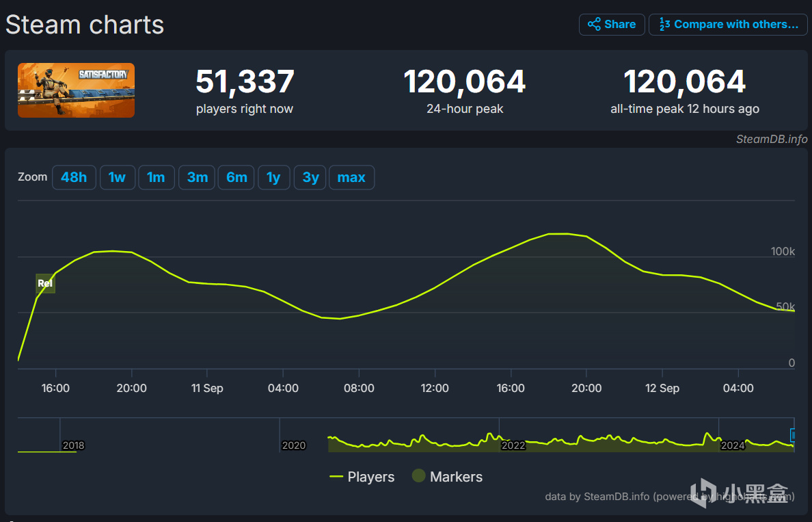This screenshot has height=522, width=812.
Task: Click the 51,337 players right now figure
Action: pos(245,82)
